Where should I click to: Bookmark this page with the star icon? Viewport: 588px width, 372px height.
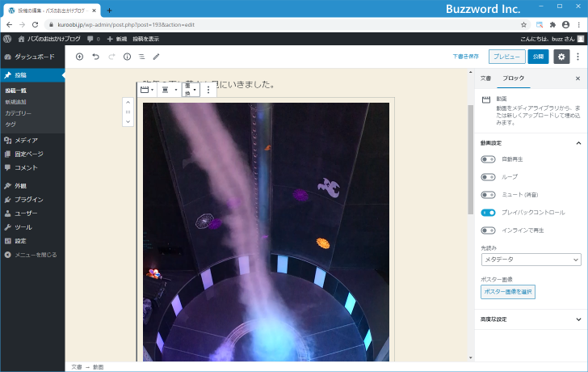click(x=523, y=25)
